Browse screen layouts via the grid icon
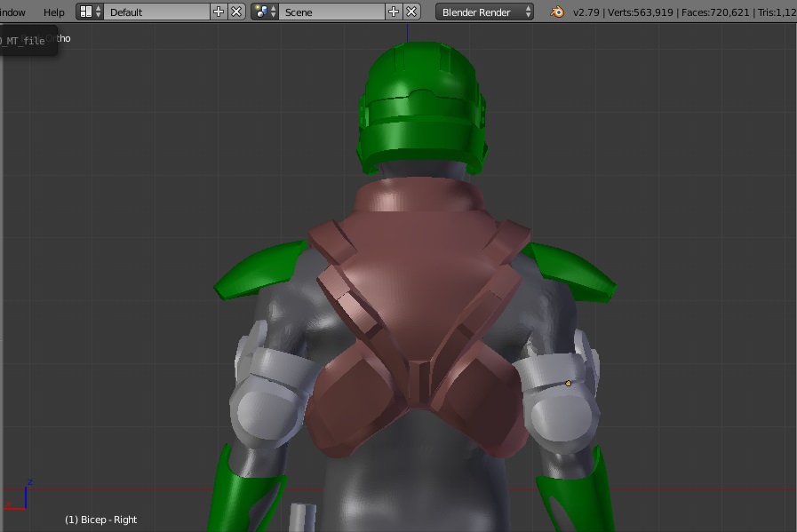This screenshot has width=797, height=532. 89,12
